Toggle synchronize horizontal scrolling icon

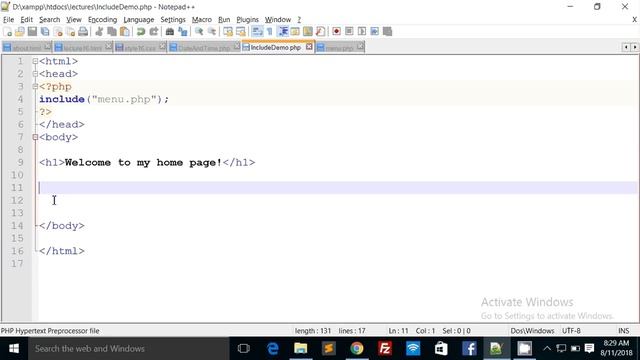coord(241,31)
